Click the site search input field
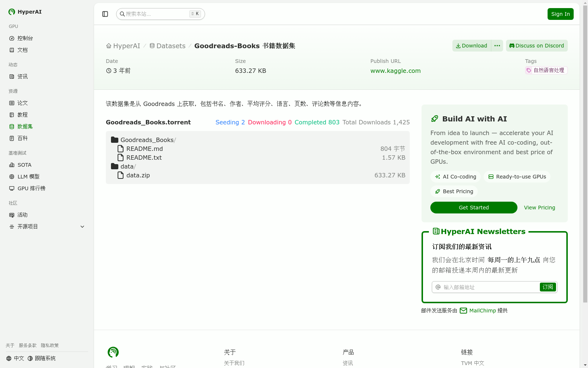The image size is (588, 368). pos(161,14)
